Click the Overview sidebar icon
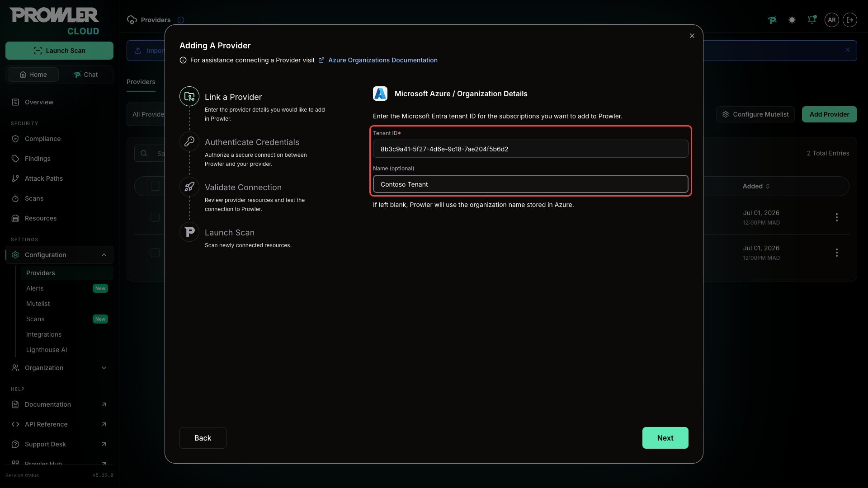Viewport: 868px width, 488px height. (x=15, y=102)
